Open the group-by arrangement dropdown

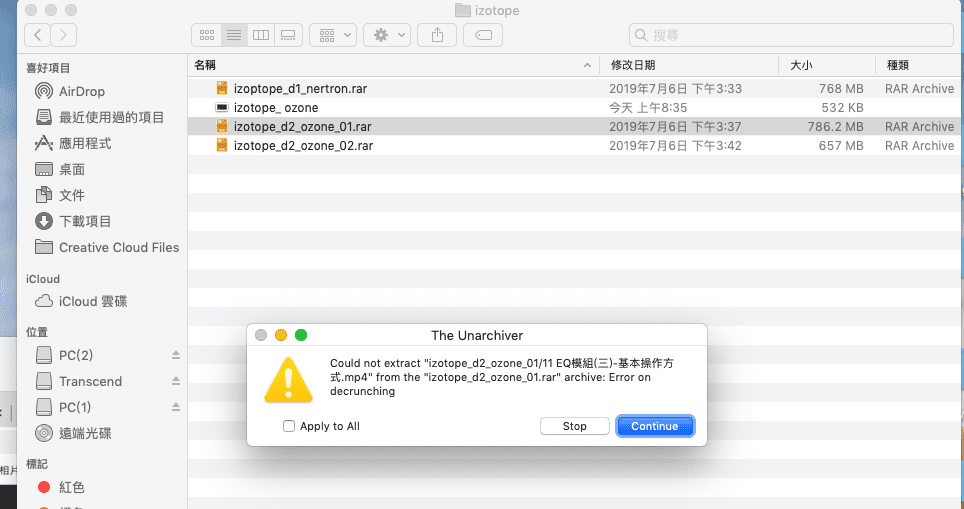[x=333, y=35]
